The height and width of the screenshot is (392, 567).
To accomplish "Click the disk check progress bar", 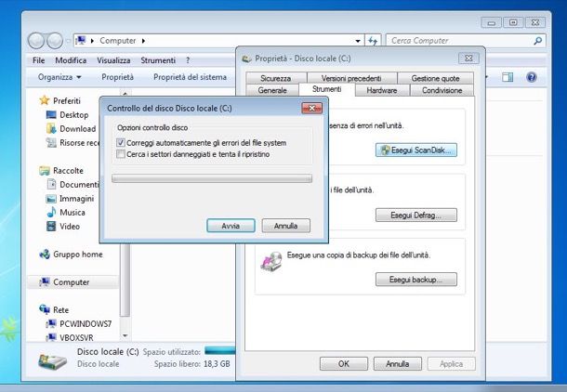I will (x=212, y=178).
